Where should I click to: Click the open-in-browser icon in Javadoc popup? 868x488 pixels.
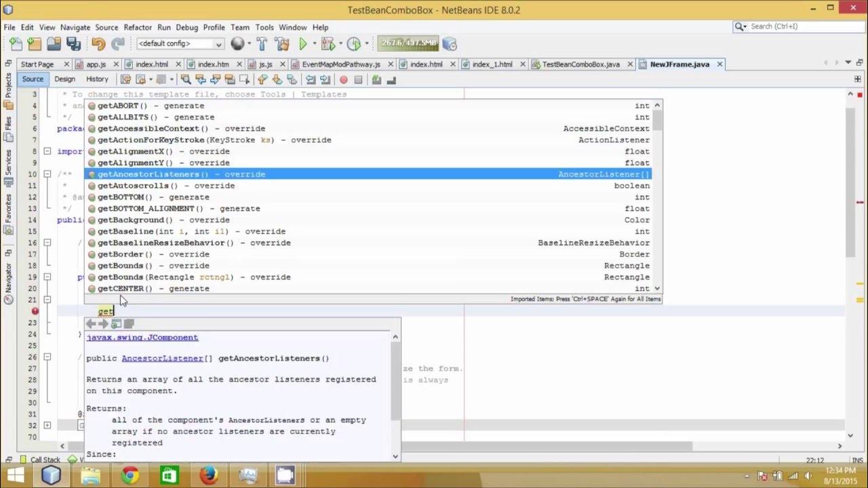[116, 324]
